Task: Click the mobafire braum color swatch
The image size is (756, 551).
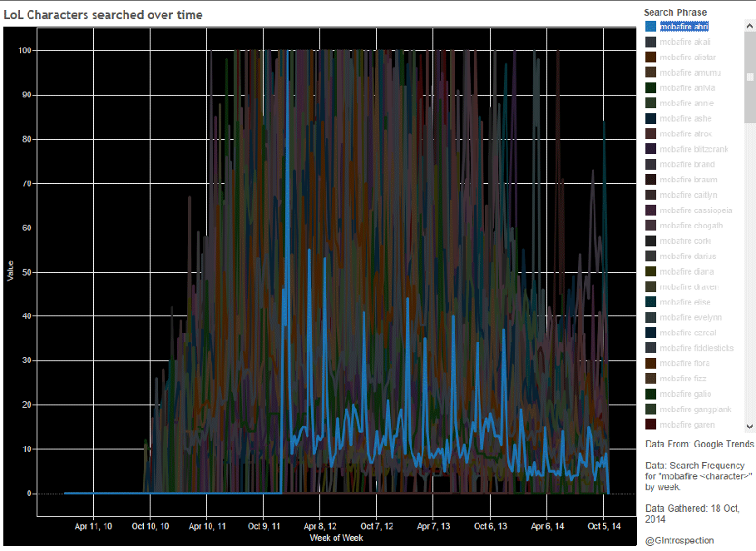Action: (650, 180)
